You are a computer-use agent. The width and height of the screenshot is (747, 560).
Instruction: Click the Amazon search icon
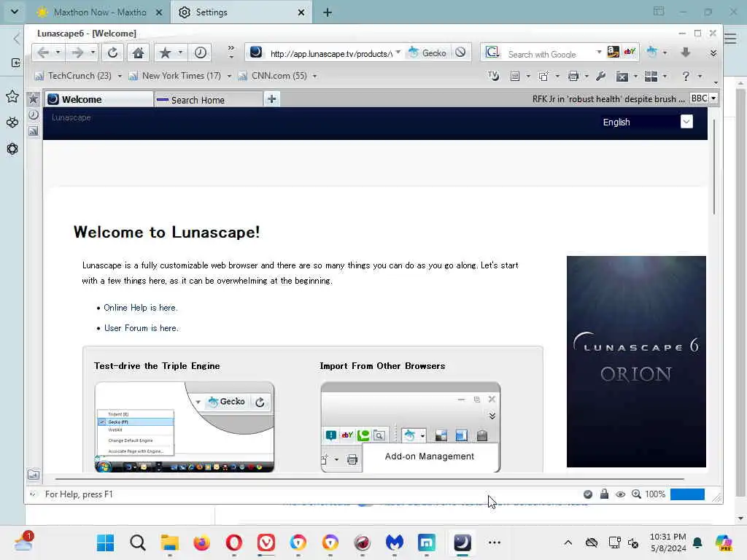(613, 52)
